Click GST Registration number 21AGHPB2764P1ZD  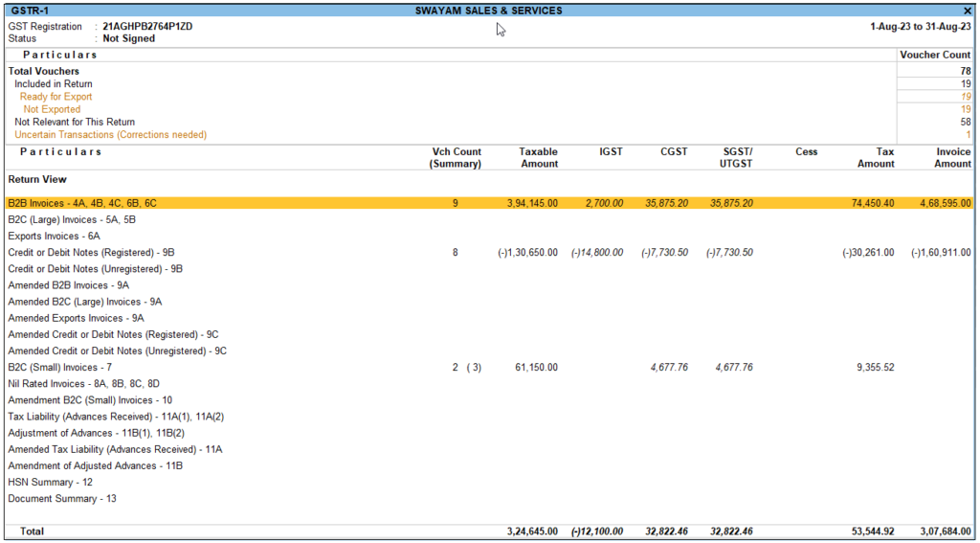point(147,26)
